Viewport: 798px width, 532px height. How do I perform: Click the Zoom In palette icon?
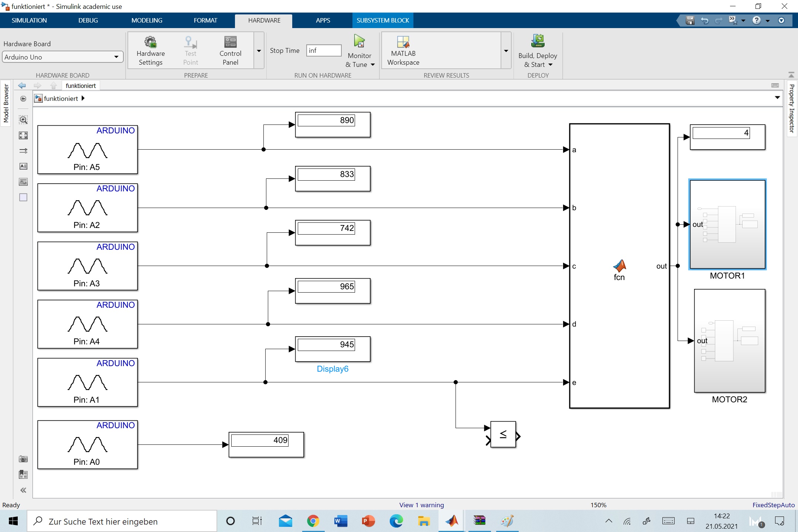(23, 120)
